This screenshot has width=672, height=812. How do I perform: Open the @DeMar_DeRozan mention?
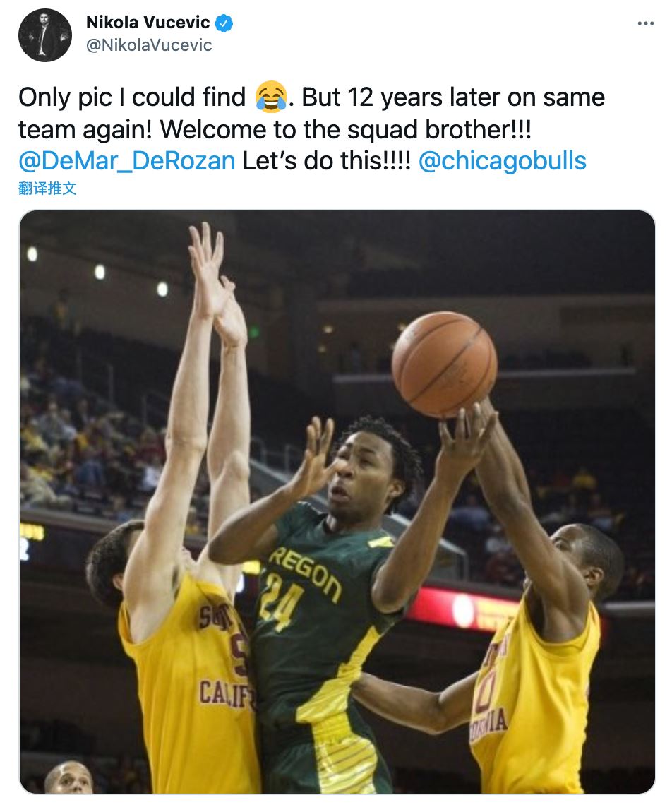(x=127, y=161)
